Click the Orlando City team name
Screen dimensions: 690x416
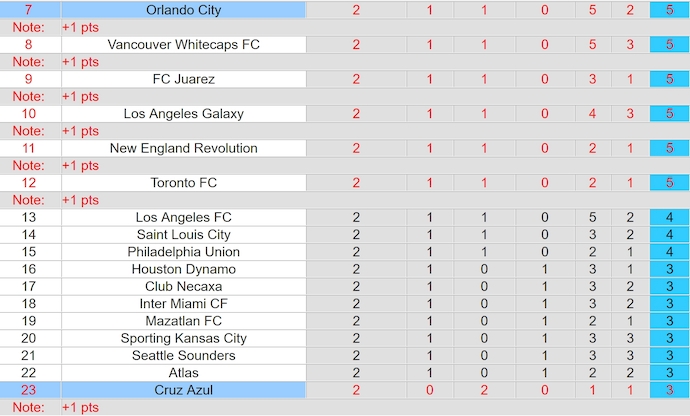[x=184, y=10]
